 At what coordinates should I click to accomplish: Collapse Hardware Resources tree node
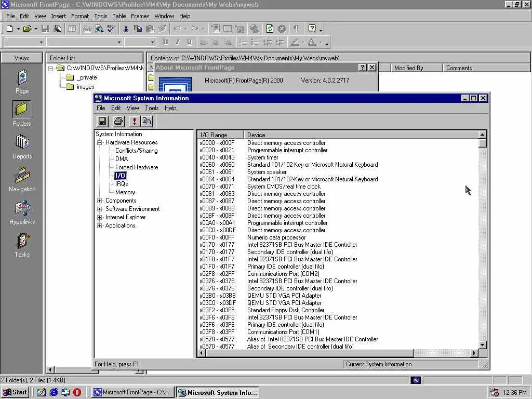[x=99, y=142]
